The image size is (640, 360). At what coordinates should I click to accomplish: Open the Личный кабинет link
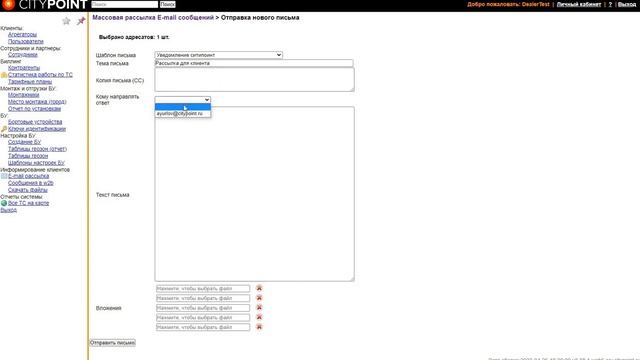(x=579, y=4)
